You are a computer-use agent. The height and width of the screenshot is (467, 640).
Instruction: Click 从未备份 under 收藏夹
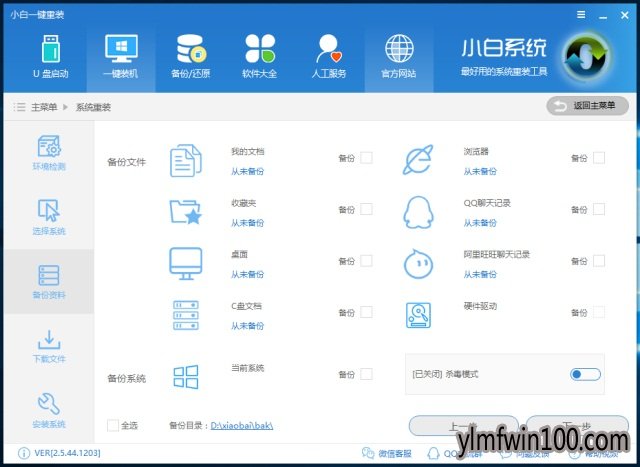pos(247,223)
